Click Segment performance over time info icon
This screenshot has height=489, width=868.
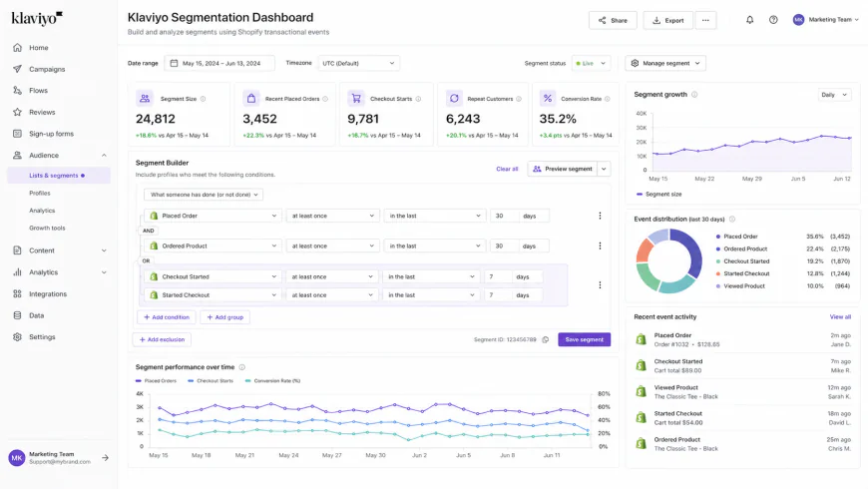(241, 367)
